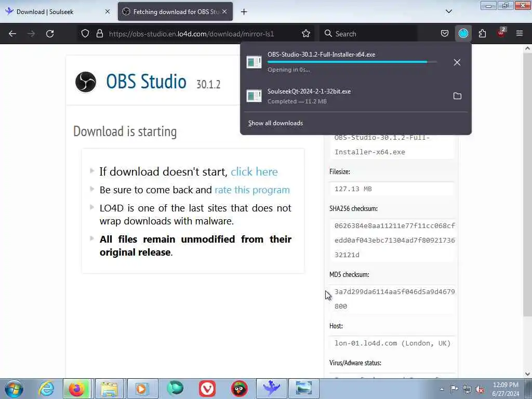532x399 pixels.
Task: Launch Internet Explorer from the taskbar
Action: point(46,389)
